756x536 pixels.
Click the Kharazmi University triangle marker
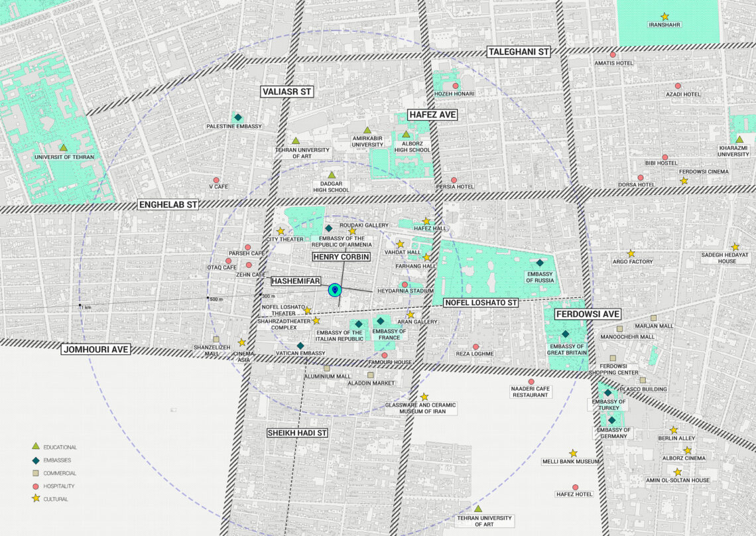[x=739, y=139]
